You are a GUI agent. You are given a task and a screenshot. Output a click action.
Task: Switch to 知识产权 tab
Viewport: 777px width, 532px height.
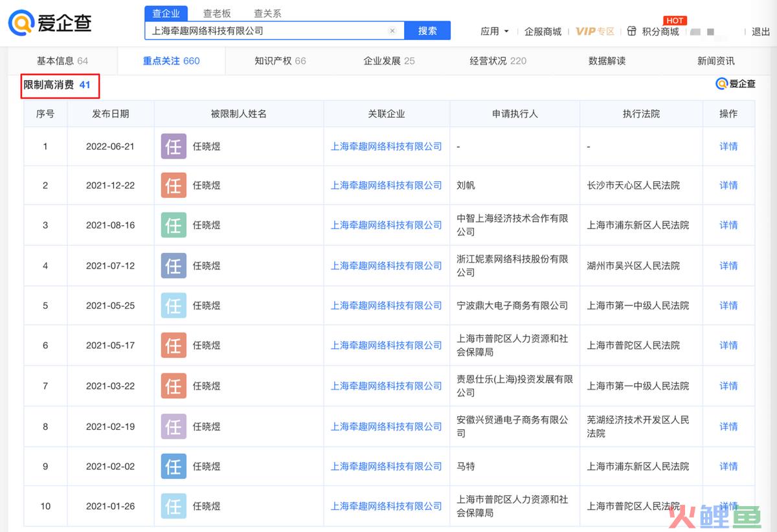[x=280, y=61]
